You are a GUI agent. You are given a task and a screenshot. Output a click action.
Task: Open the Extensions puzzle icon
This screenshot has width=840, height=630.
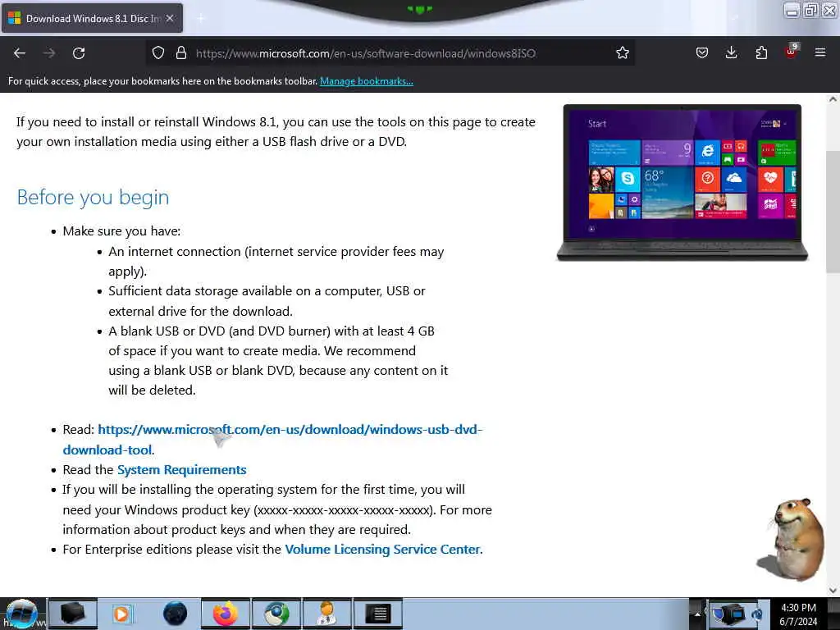761,53
